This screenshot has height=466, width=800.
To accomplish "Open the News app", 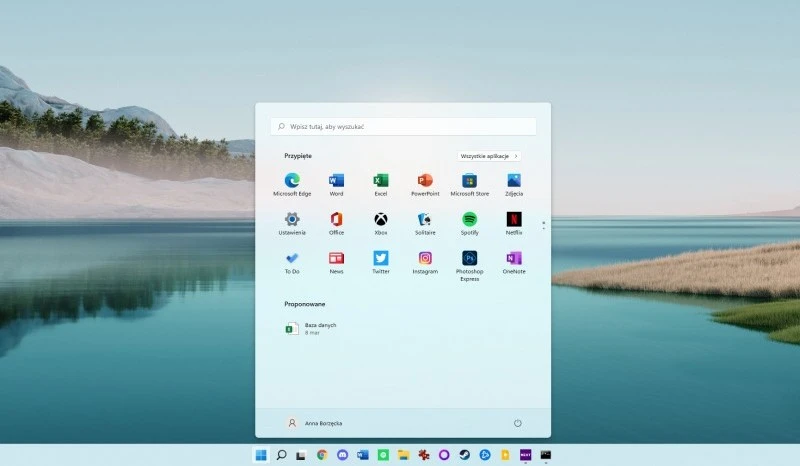I will tap(336, 262).
